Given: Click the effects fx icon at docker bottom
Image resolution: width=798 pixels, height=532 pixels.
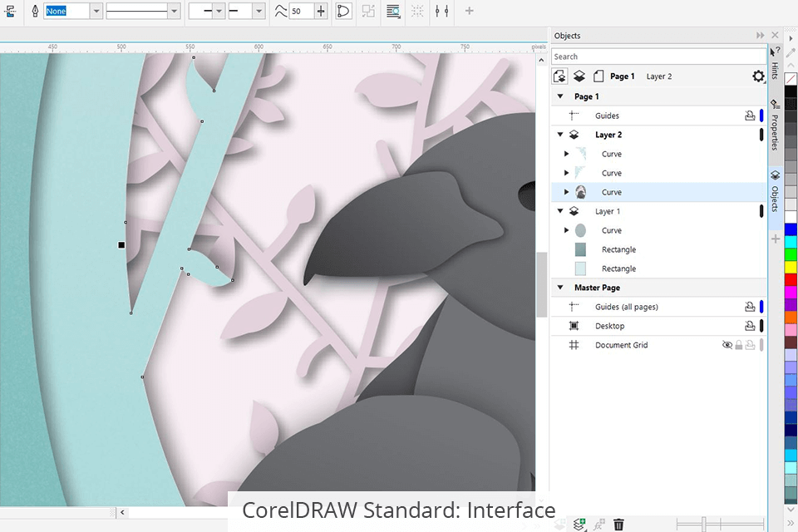Looking at the screenshot, I should coord(599,524).
